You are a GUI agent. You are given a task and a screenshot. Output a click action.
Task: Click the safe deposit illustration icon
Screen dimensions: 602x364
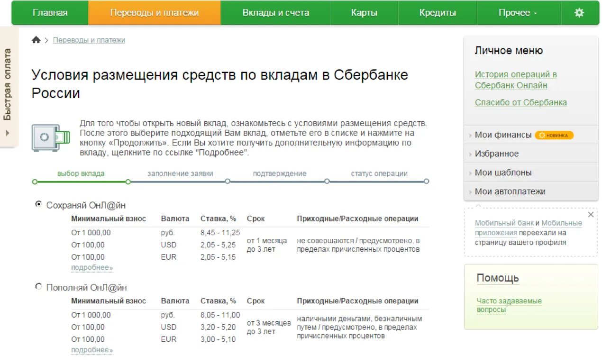[51, 137]
